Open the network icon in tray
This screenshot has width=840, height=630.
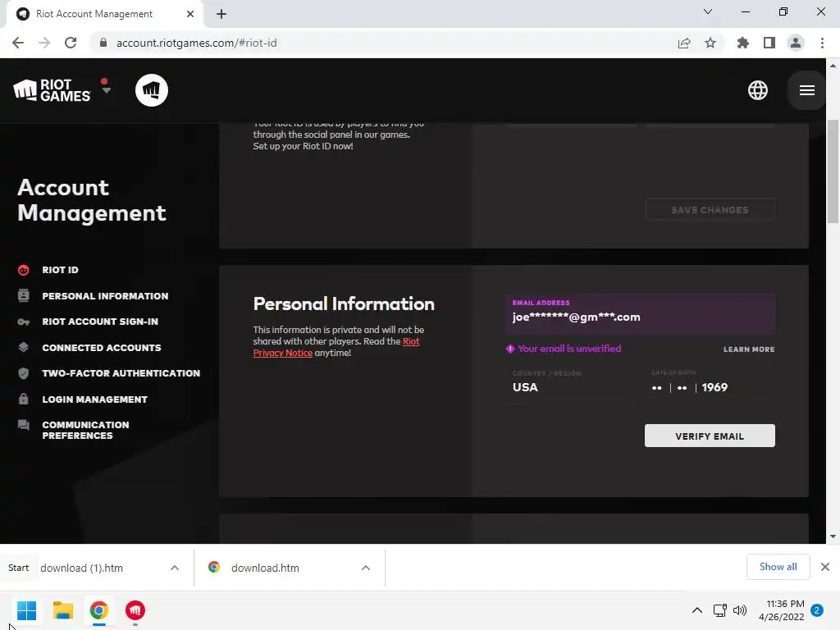(720, 610)
